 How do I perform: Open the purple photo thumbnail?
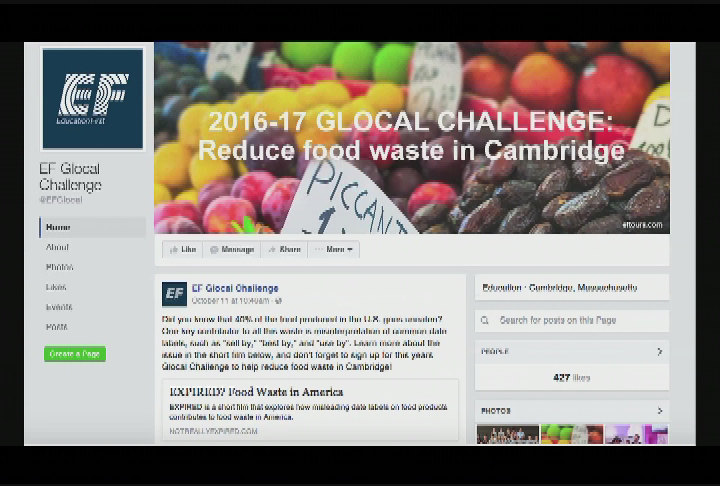[x=637, y=434]
